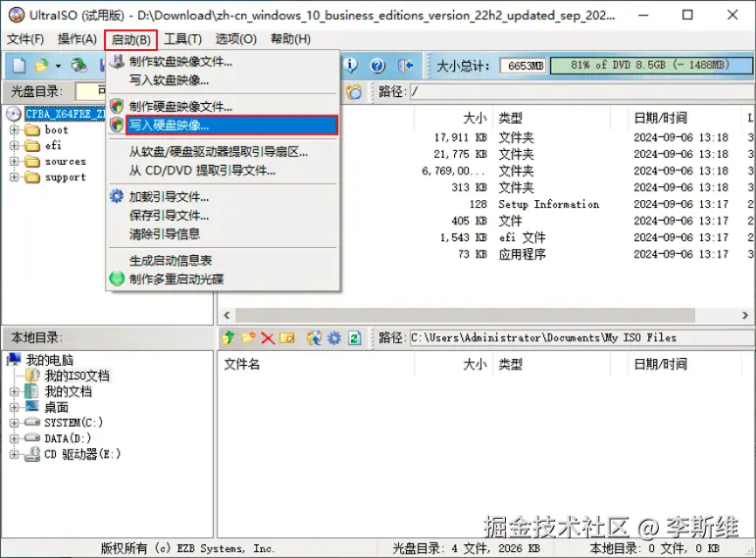Click the shield icon of 制作硬盘映像文件
The width and height of the screenshot is (756, 558).
click(x=117, y=106)
